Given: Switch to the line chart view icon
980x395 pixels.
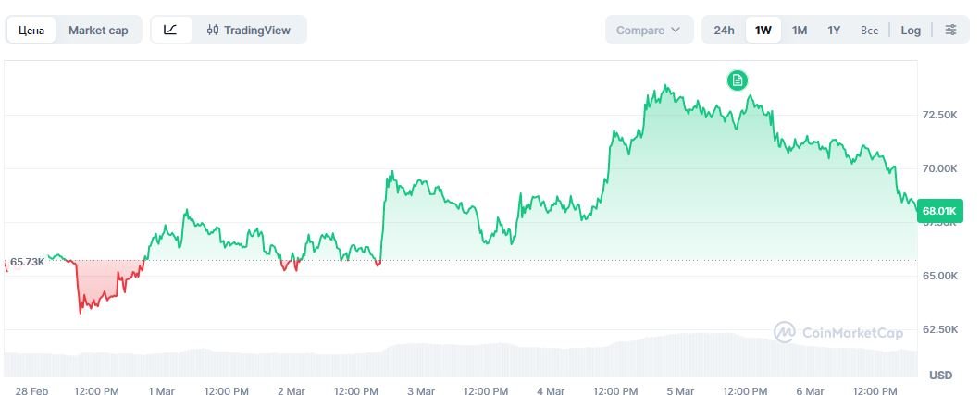Looking at the screenshot, I should pos(170,30).
